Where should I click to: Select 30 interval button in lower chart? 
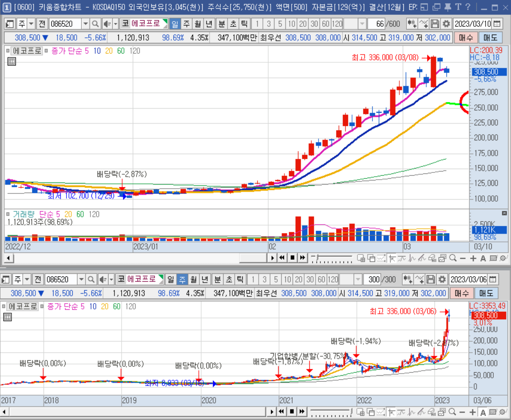click(x=310, y=279)
